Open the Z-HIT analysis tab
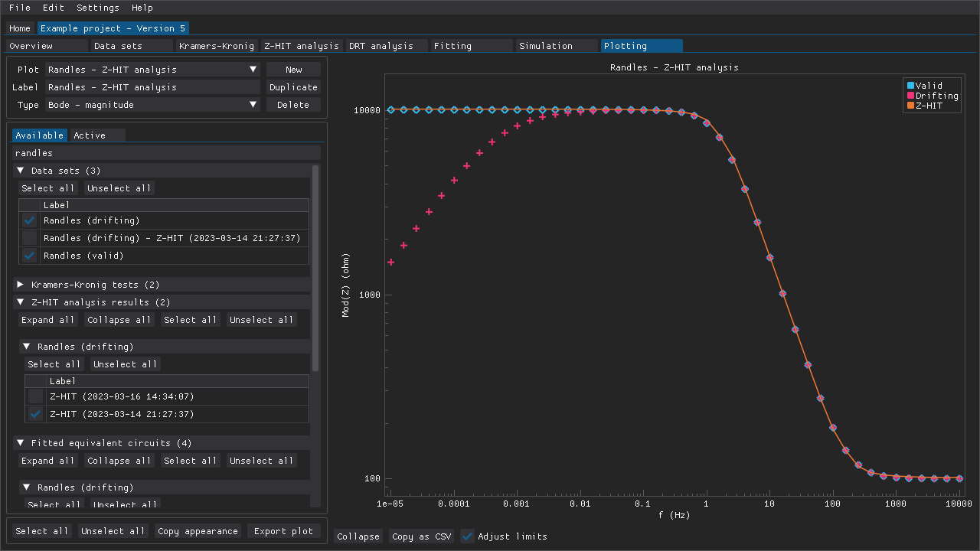 point(302,46)
